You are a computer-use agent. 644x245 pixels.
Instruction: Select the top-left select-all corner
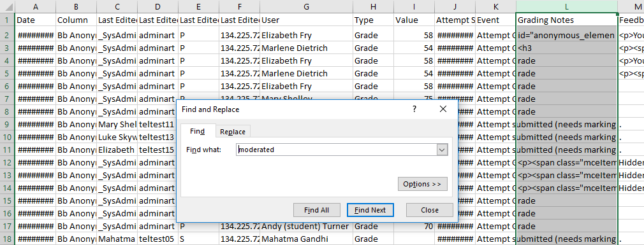(8, 6)
